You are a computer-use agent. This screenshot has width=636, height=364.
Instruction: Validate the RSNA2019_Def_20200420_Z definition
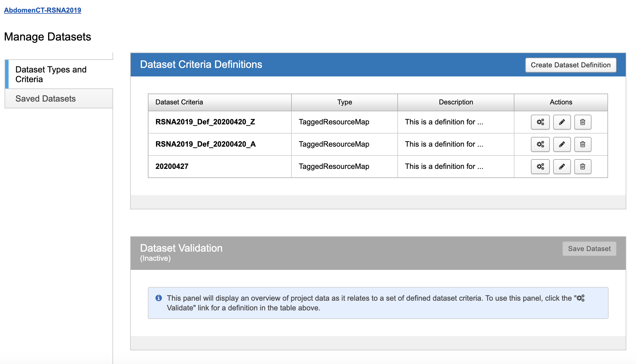pos(540,122)
